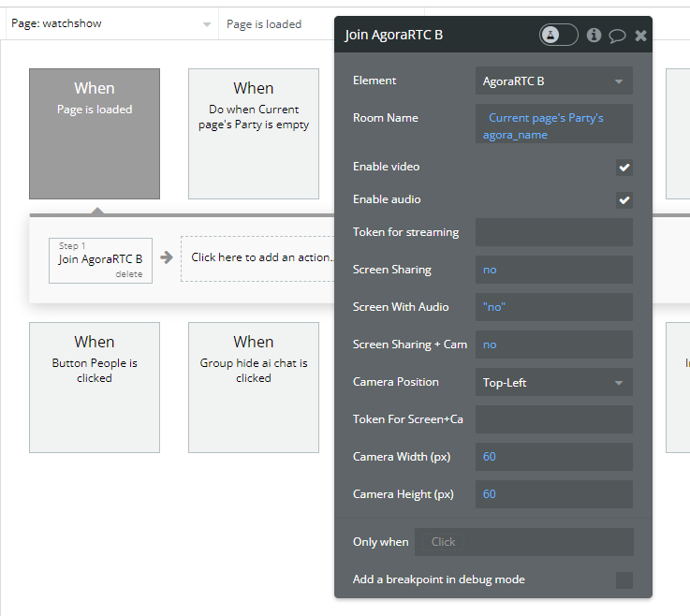Select the Group hide ai chat is clicked event
Viewport: 690px width, 616px height.
254,388
